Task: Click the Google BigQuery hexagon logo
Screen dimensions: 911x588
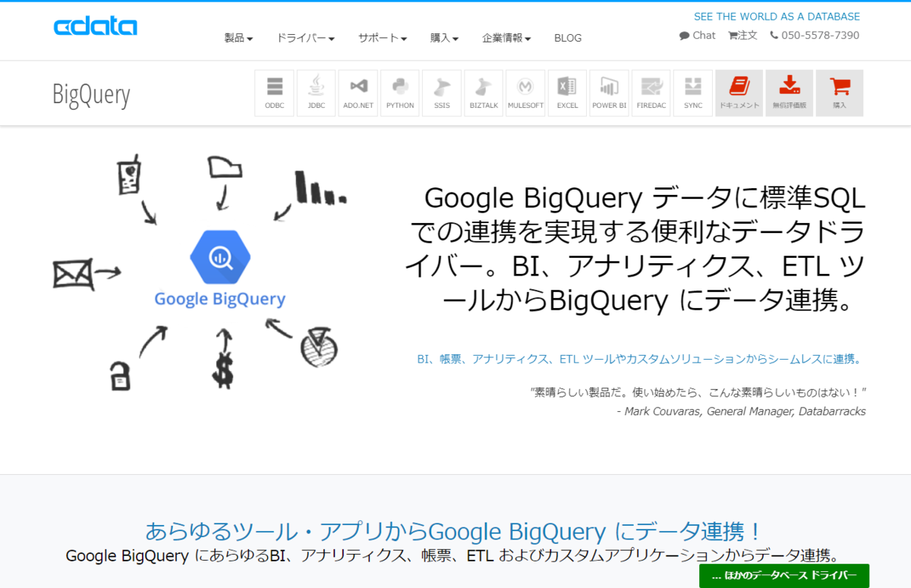Action: 220,258
